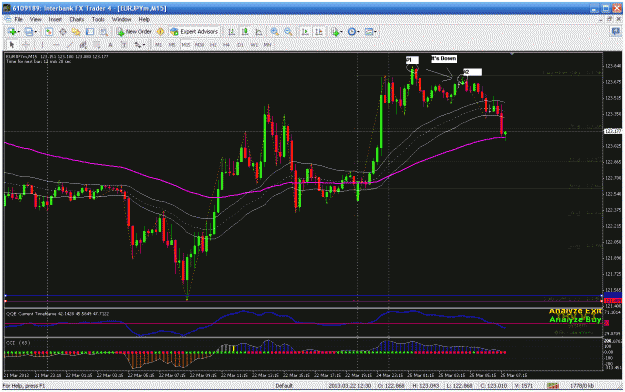
Task: Click the Analyze Exit label
Action: [575, 311]
